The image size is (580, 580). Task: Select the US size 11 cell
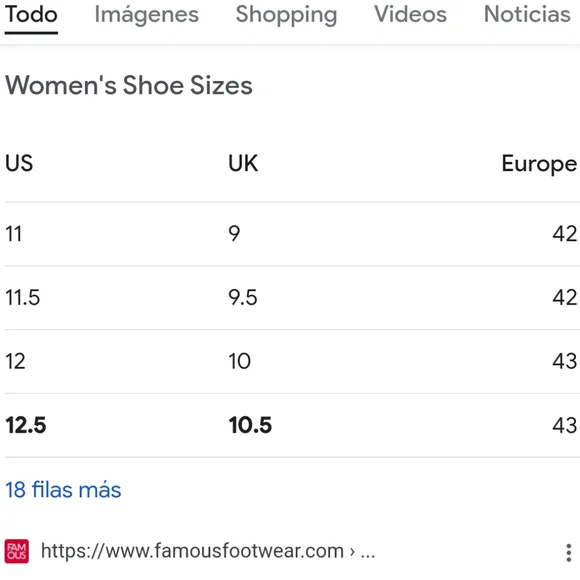pos(14,234)
